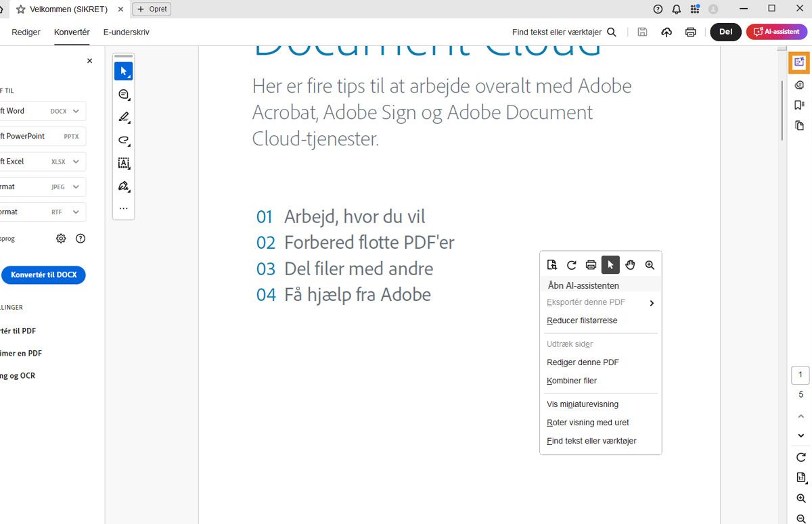
Task: Expand the RTF format dropdown
Action: 76,212
